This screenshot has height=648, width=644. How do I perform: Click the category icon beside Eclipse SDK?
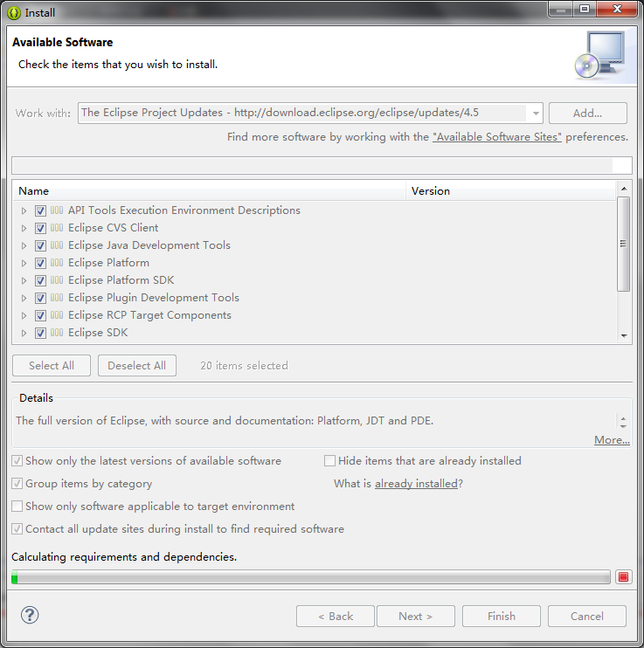coord(57,333)
